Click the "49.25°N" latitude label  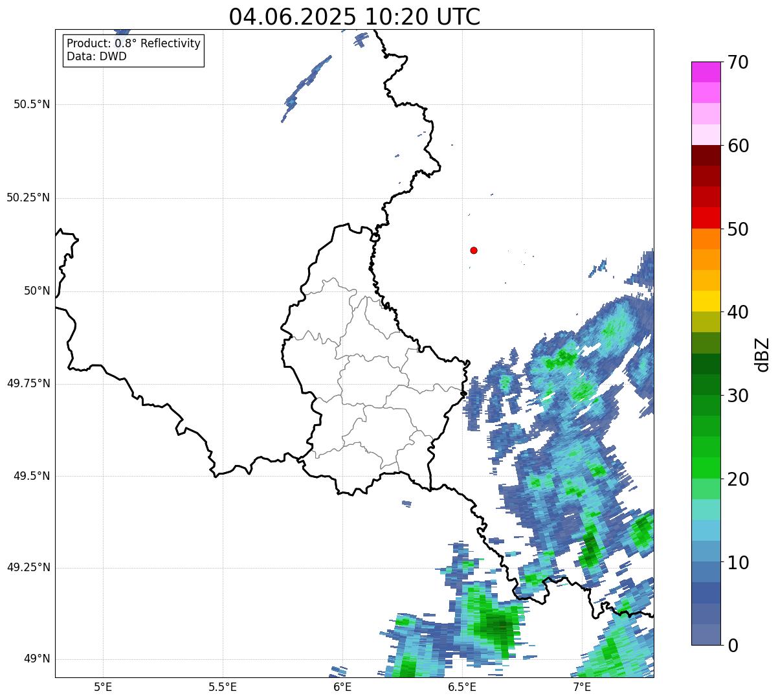28,567
